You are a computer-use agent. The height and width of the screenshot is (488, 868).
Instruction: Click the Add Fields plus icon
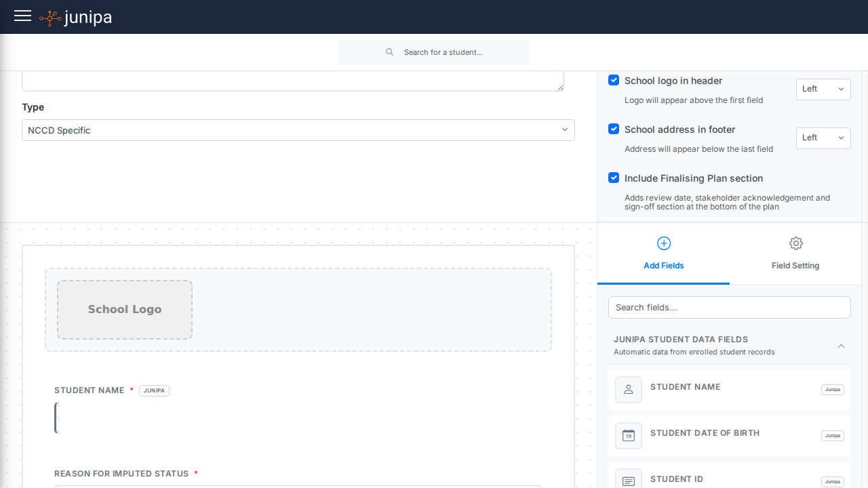point(664,243)
